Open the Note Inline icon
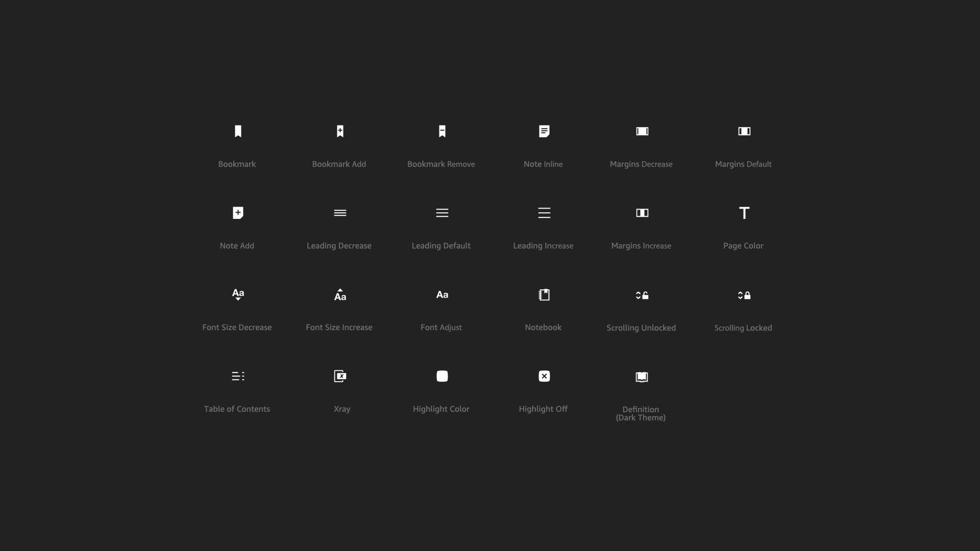980x551 pixels. [544, 131]
